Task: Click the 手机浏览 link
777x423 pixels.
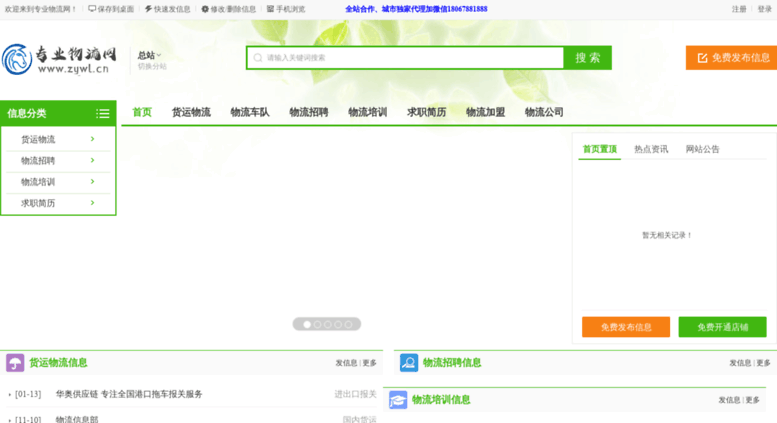Action: [x=290, y=9]
